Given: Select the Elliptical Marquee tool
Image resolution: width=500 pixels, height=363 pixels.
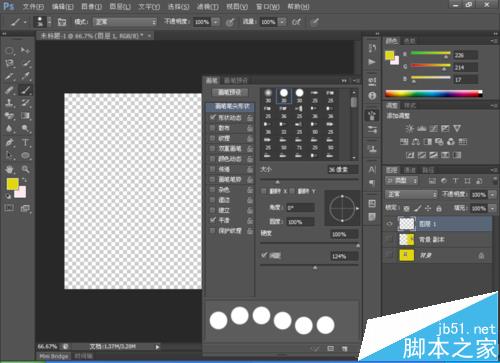Looking at the screenshot, I should pyautogui.click(x=9, y=50).
